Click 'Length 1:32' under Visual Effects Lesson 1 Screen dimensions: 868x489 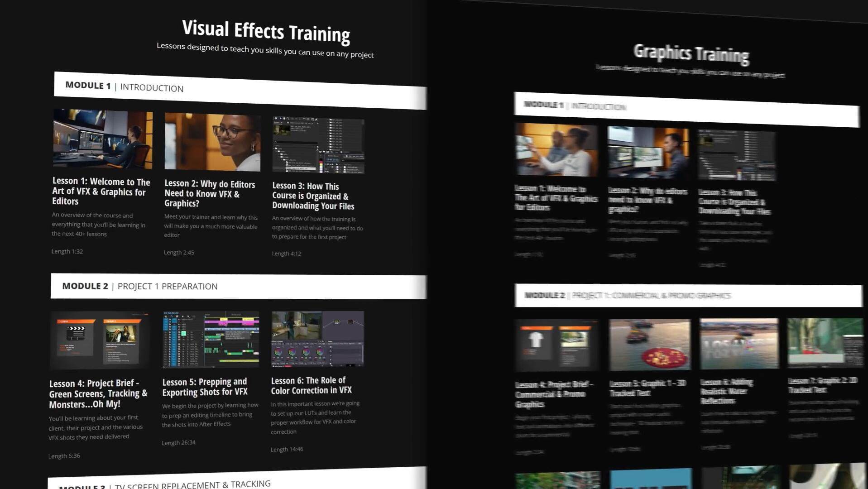tap(67, 251)
